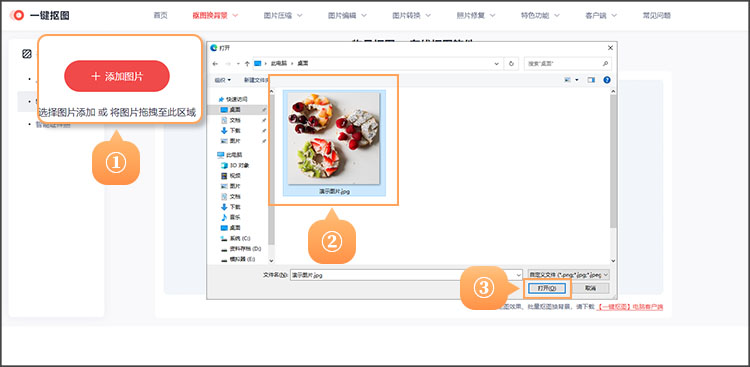Open the file type filter dropdown
The height and width of the screenshot is (367, 750).
(x=568, y=275)
